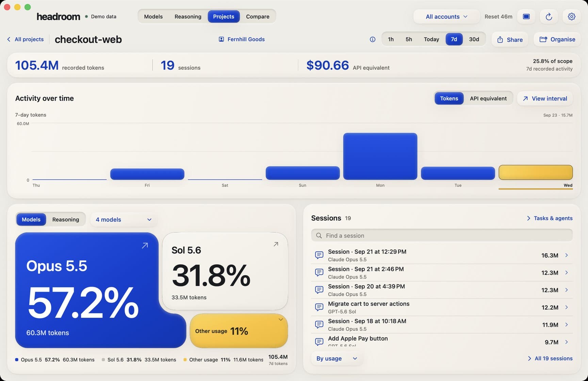588x381 pixels.
Task: Open settings via the gear icon
Action: [571, 17]
